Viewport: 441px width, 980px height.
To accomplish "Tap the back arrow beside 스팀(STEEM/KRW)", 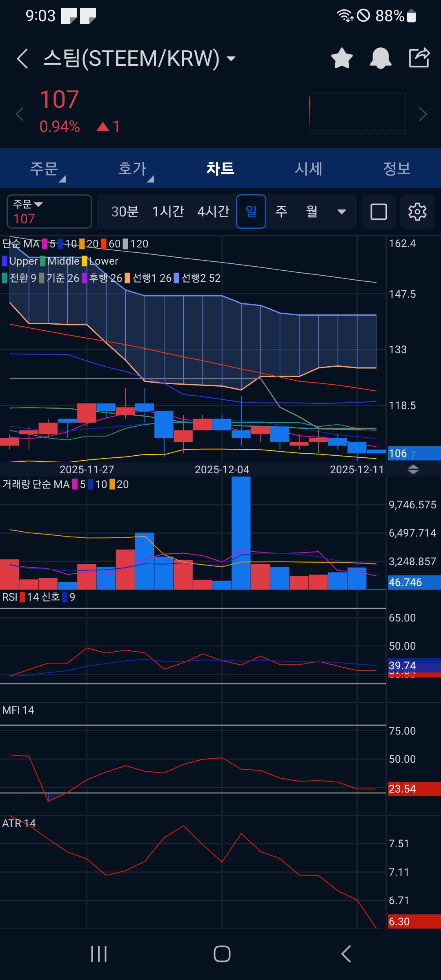I will pos(22,58).
